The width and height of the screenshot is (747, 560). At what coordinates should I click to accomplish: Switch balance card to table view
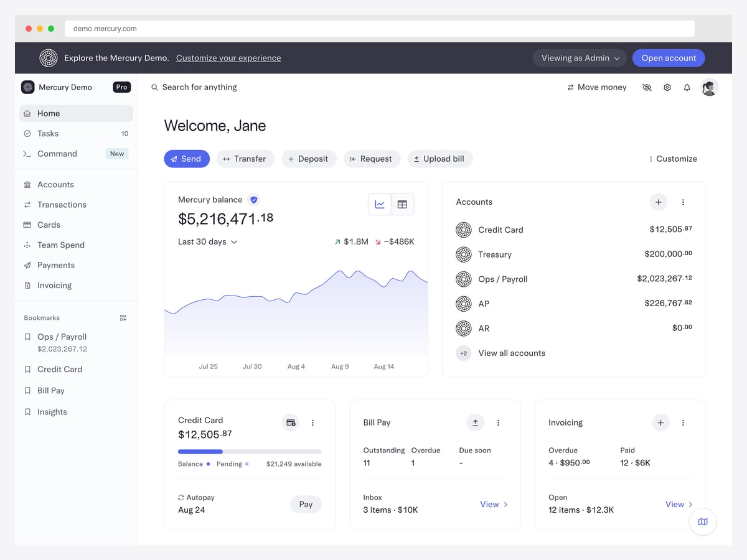402,204
